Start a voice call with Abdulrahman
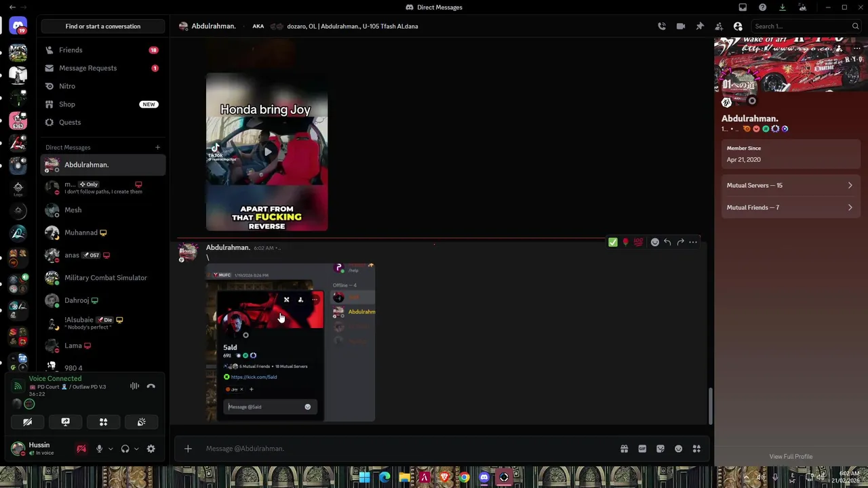Viewport: 868px width, 488px height. pyautogui.click(x=662, y=26)
